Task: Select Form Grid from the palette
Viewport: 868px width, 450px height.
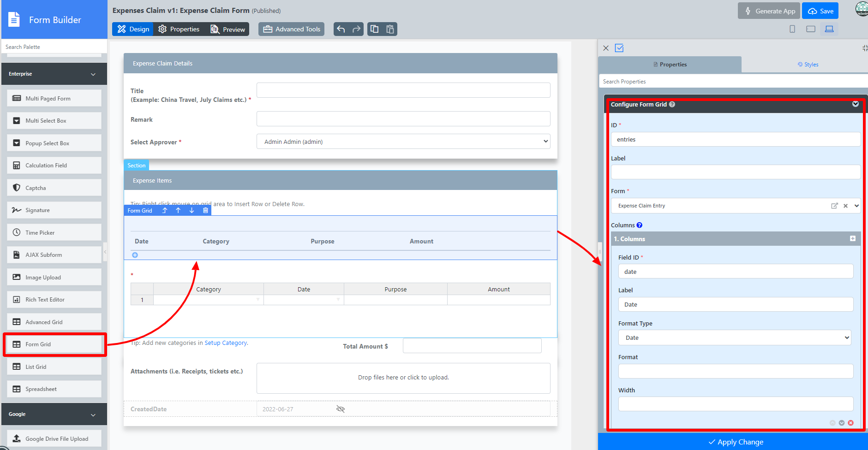Action: 54,344
